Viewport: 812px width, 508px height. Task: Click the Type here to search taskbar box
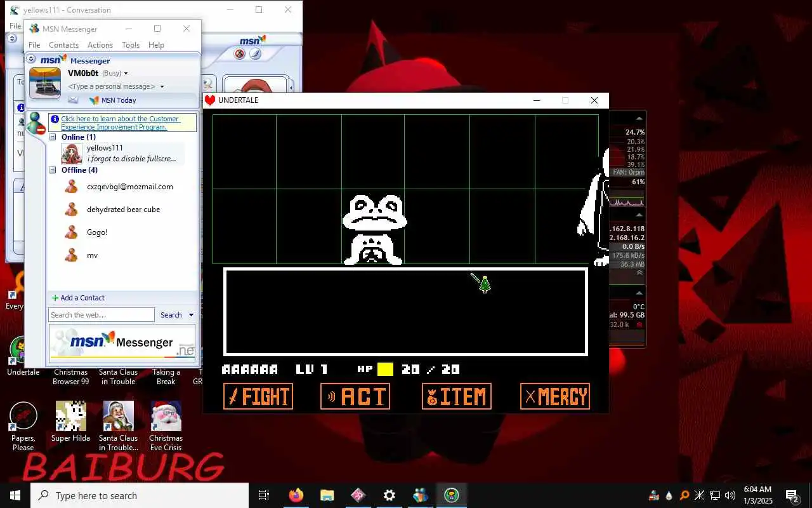pyautogui.click(x=140, y=495)
